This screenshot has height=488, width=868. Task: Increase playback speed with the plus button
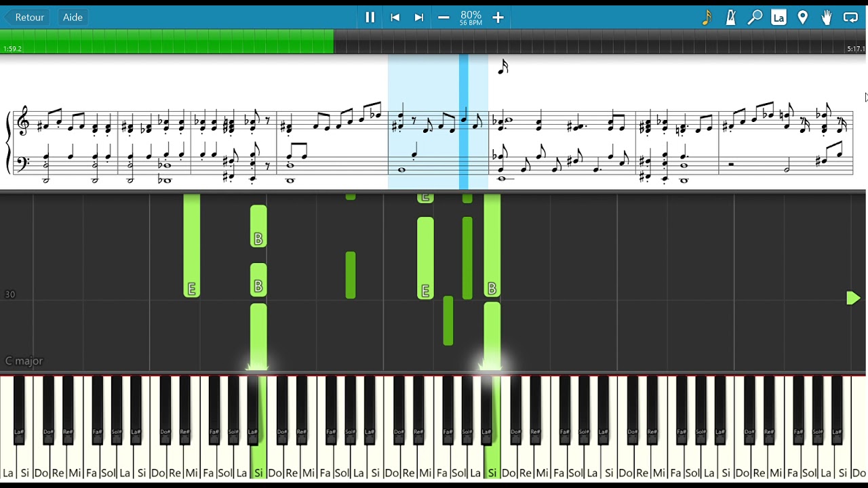(498, 18)
